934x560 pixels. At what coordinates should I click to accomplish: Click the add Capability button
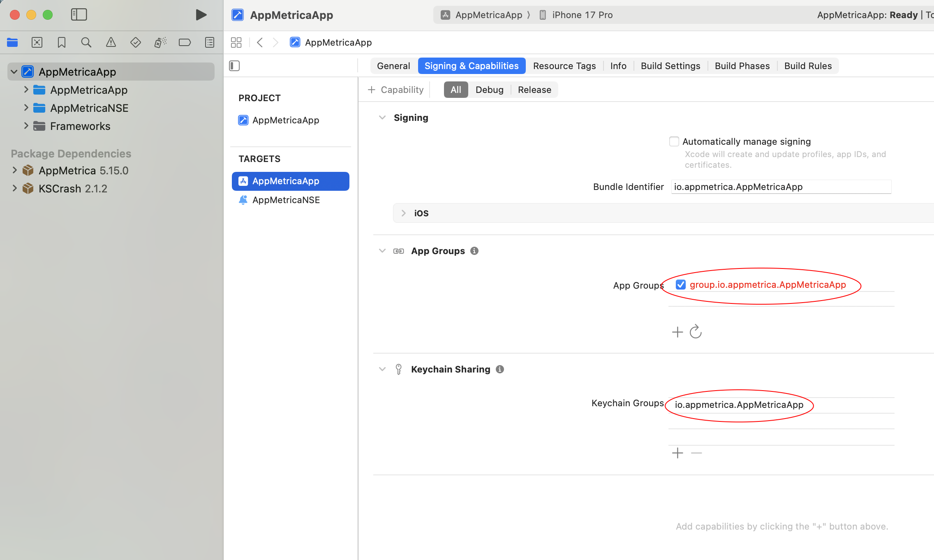coord(395,90)
